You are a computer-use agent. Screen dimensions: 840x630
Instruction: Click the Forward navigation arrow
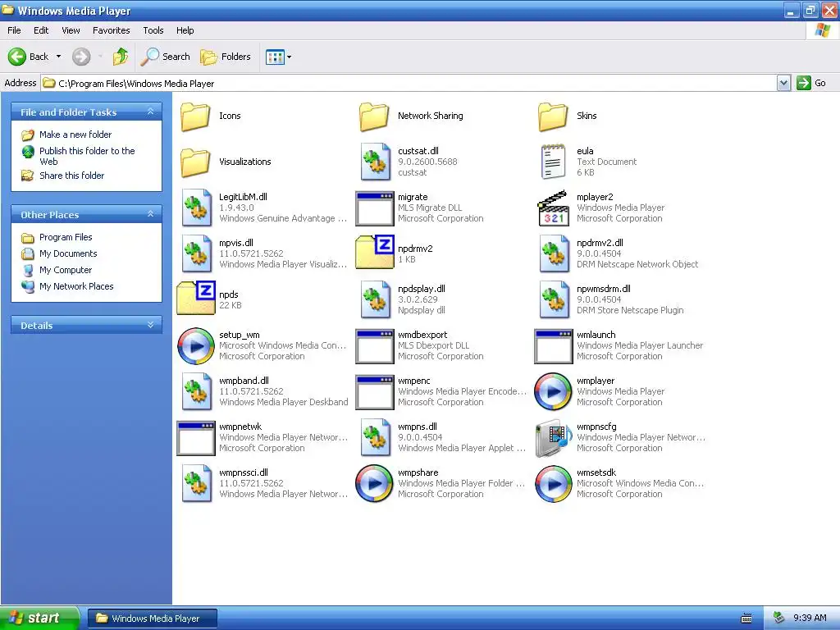tap(81, 57)
